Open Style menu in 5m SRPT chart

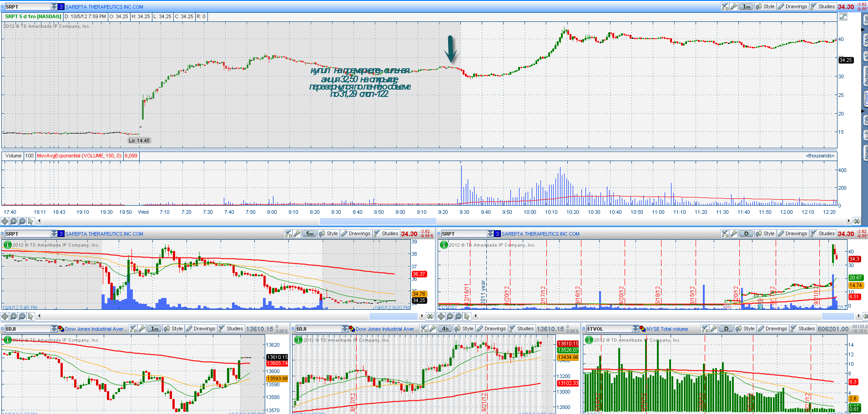(x=328, y=233)
